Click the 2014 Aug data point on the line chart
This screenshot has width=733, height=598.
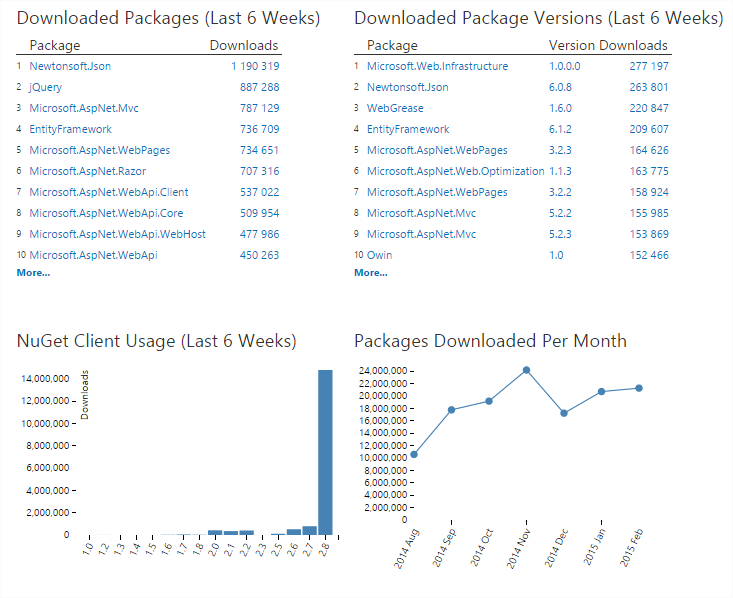(414, 454)
